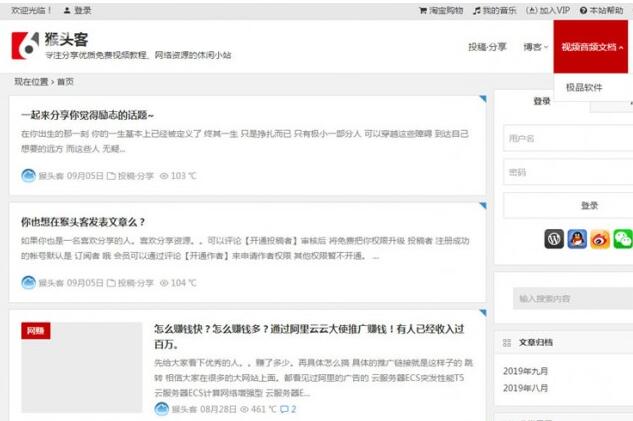Click the 加入VIP link
The width and height of the screenshot is (633, 421).
tap(549, 10)
